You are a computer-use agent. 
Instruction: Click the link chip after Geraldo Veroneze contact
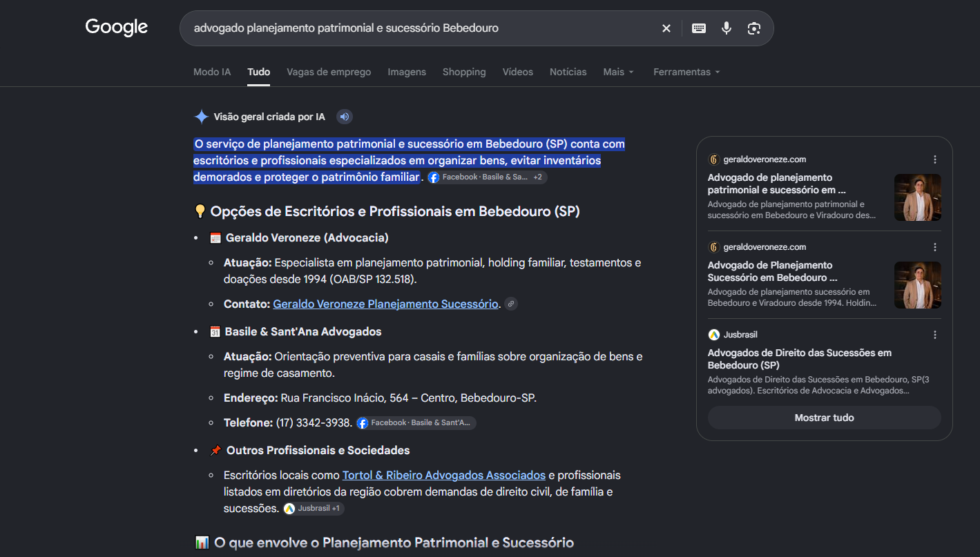(x=510, y=304)
